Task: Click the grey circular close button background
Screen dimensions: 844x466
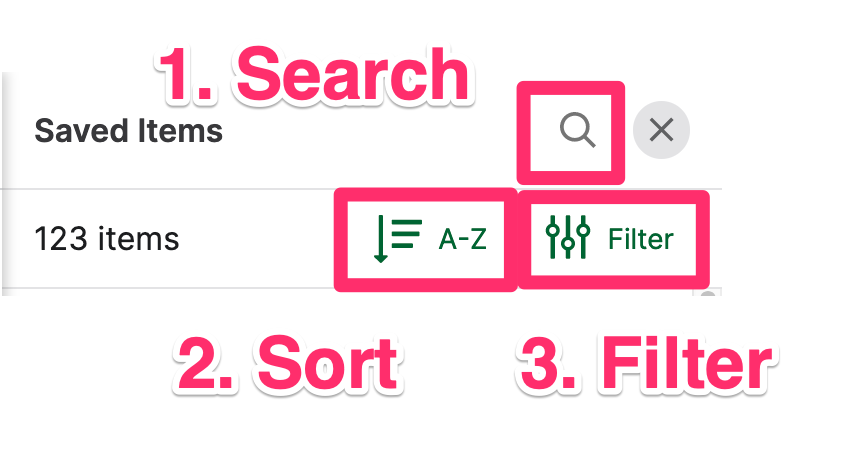Action: tap(661, 130)
